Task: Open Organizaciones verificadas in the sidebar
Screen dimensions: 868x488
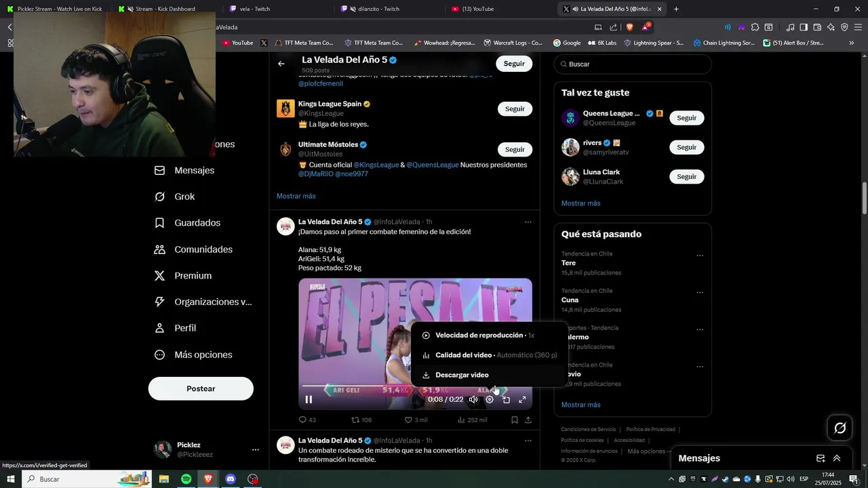Action: click(203, 302)
